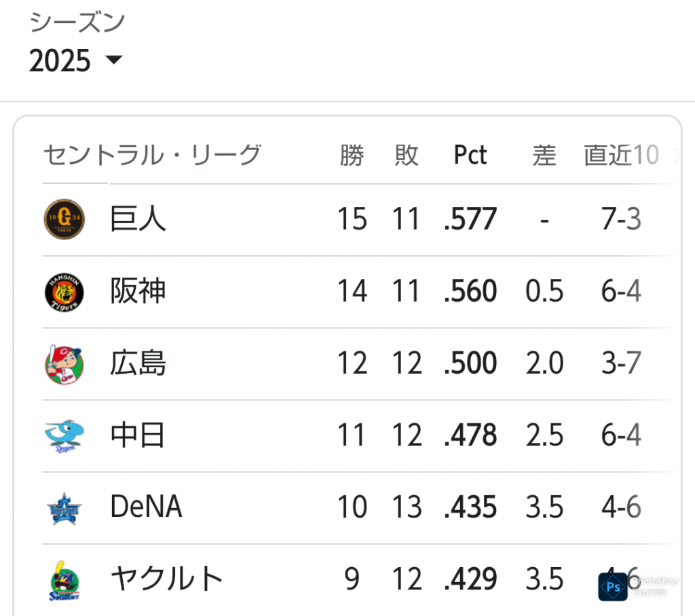This screenshot has width=695, height=616.
Task: Click the Yakult Swallows logo
Action: (64, 580)
